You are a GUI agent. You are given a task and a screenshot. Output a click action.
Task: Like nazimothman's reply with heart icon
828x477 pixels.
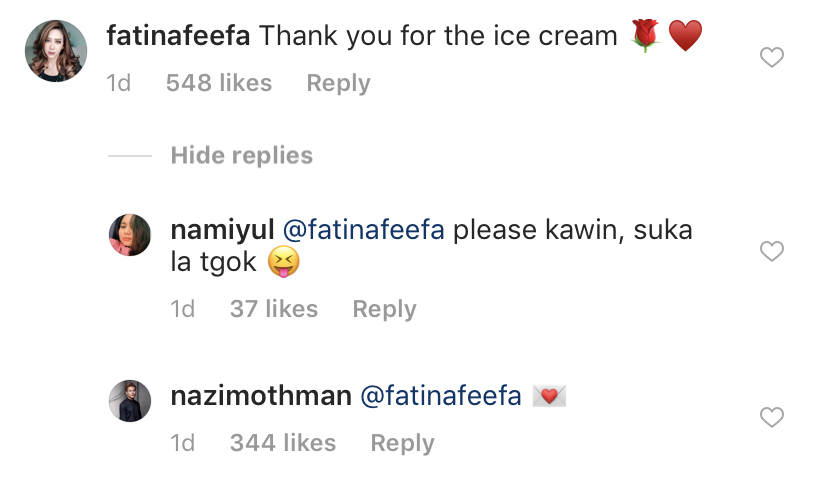pyautogui.click(x=772, y=417)
